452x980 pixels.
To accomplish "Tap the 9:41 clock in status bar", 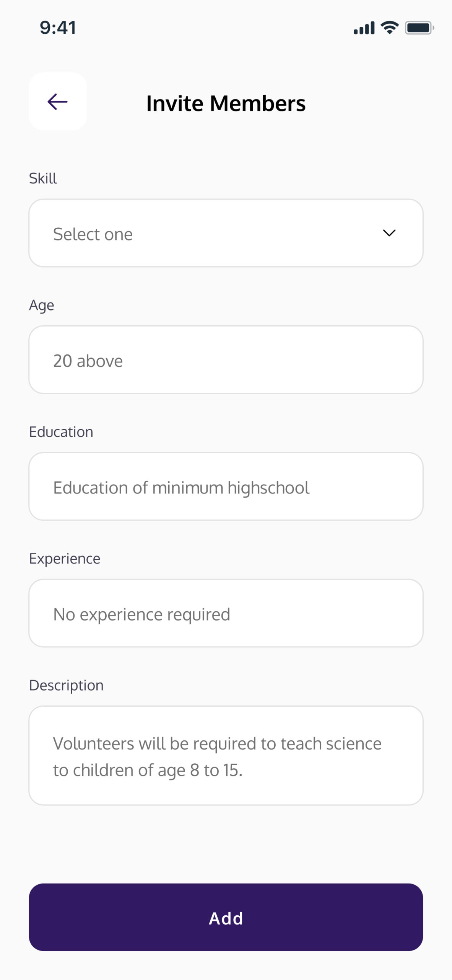I will click(58, 28).
